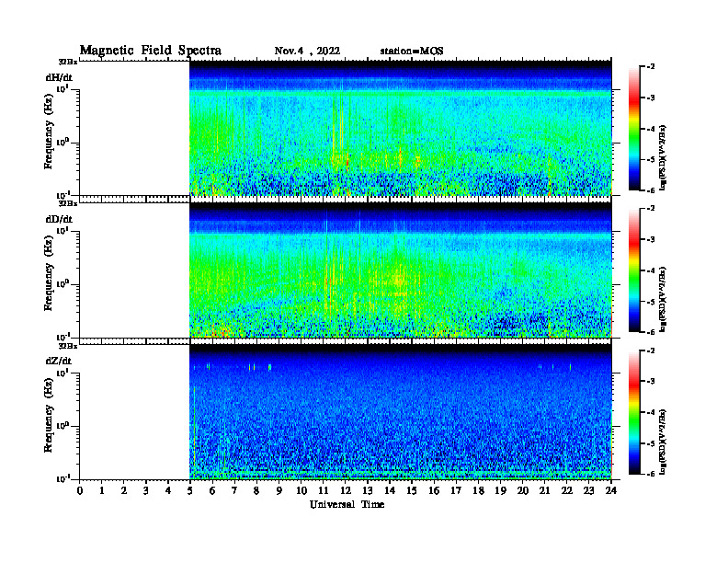
Task: Click hour tick label "15" on time axis
Action: (x=412, y=491)
